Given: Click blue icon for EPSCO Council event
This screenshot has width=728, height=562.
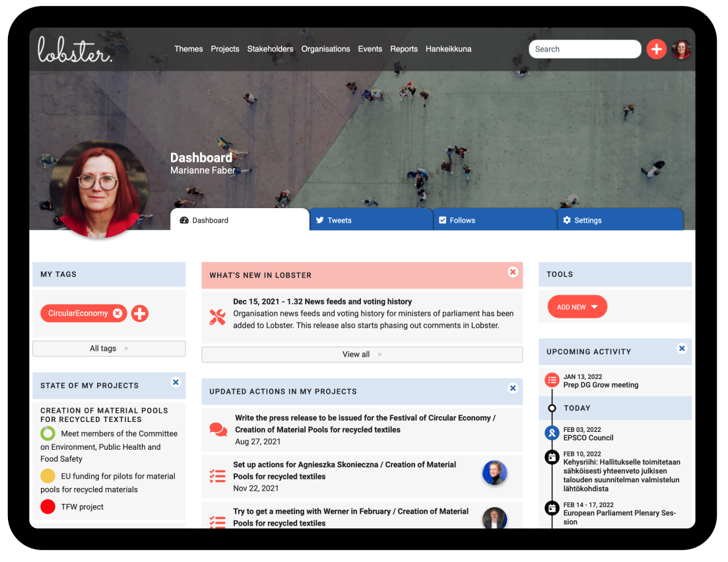Looking at the screenshot, I should pyautogui.click(x=552, y=433).
